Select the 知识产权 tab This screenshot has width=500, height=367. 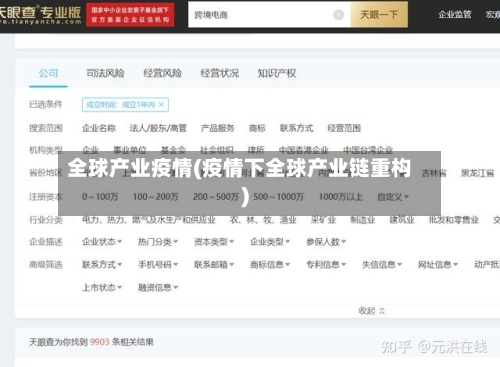click(x=277, y=73)
